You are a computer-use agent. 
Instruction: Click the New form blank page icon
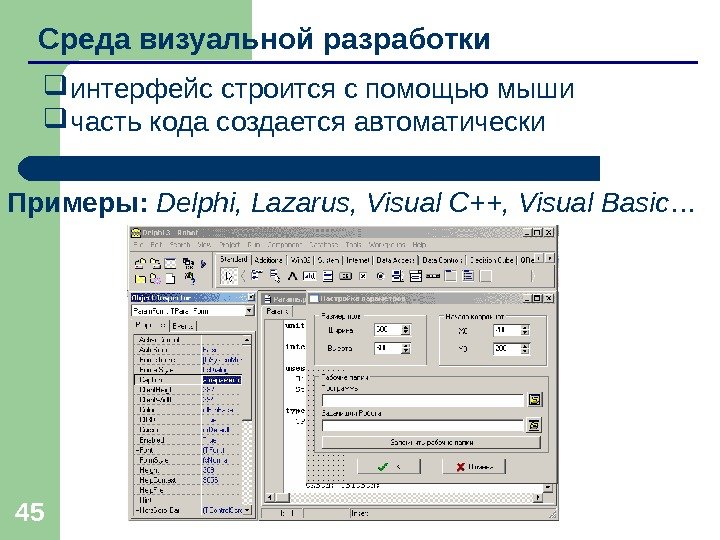point(170,279)
